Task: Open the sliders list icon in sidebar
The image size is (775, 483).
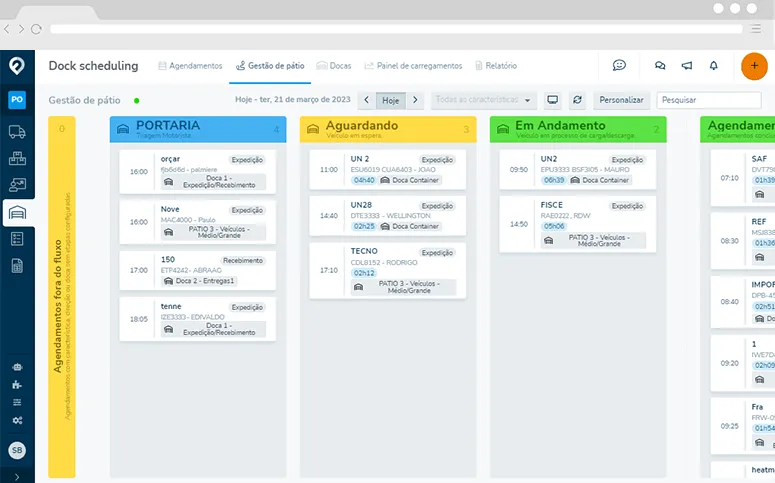Action: pos(17,402)
